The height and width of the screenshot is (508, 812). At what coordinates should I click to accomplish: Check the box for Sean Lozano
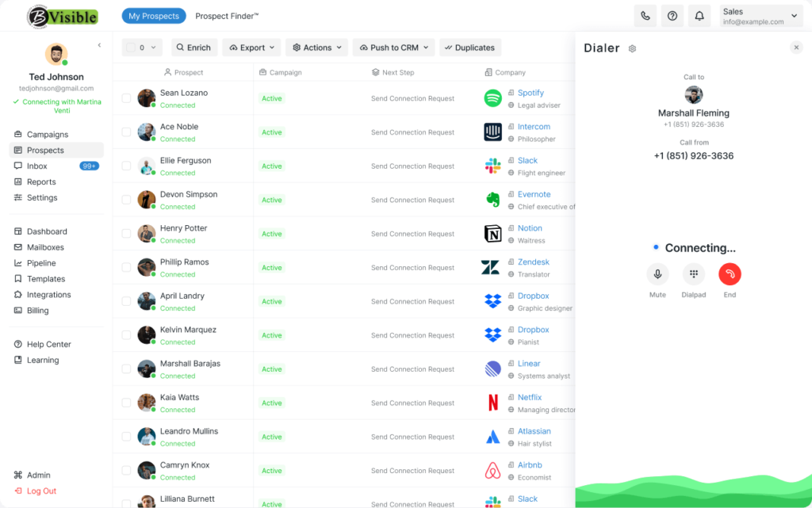(x=126, y=97)
